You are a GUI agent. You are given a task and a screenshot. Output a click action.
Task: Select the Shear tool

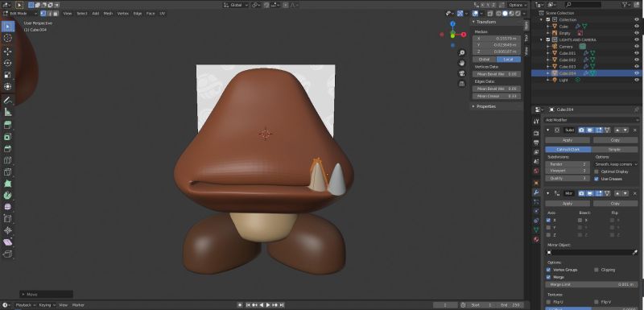[x=7, y=242]
